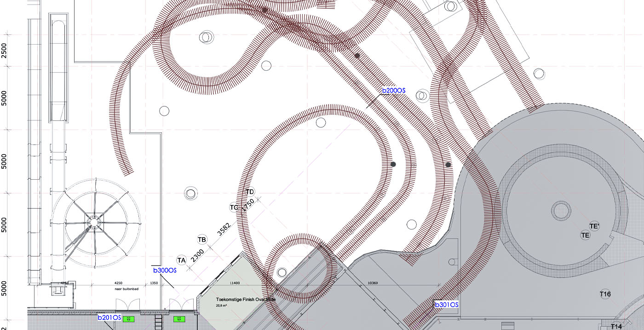Select the TC grid marker circle
The height and width of the screenshot is (330, 644).
point(234,207)
